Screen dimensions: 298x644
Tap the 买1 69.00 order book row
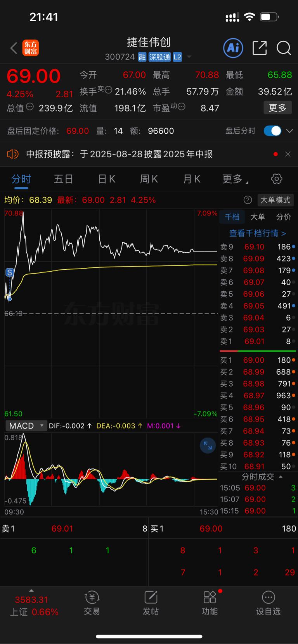(x=258, y=360)
